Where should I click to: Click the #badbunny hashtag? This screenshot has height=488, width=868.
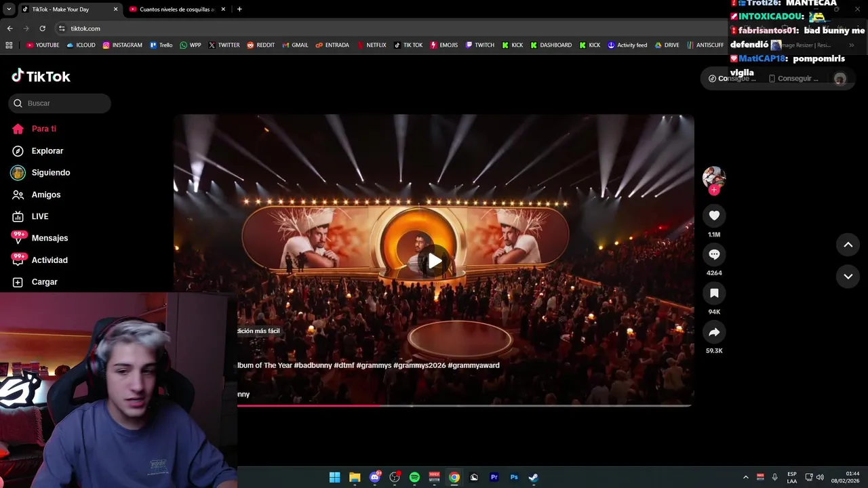coord(313,365)
